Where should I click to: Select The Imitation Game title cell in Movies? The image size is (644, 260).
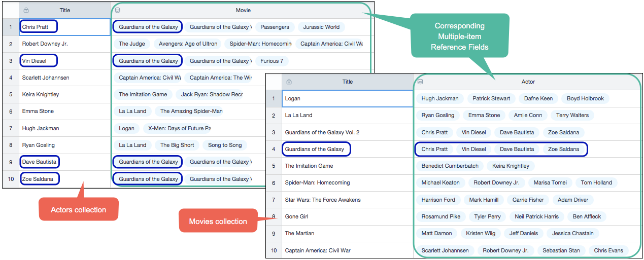tap(348, 166)
